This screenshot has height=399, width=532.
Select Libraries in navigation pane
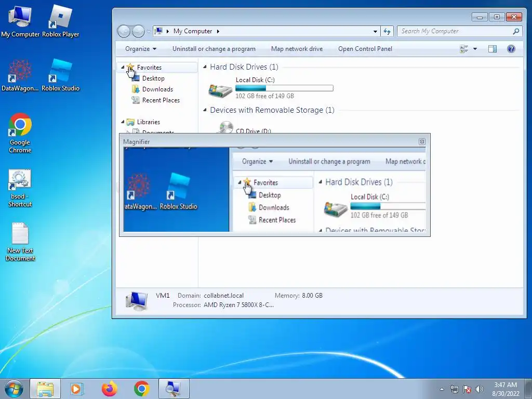pos(148,122)
